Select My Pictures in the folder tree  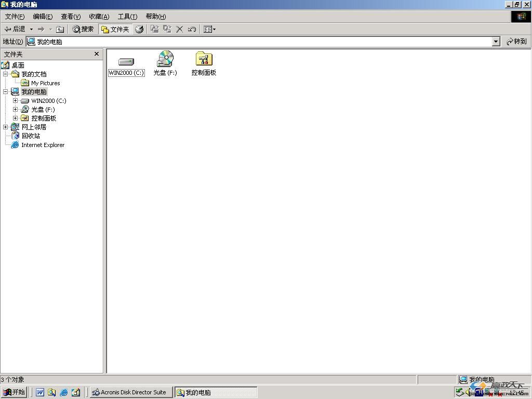pos(46,83)
